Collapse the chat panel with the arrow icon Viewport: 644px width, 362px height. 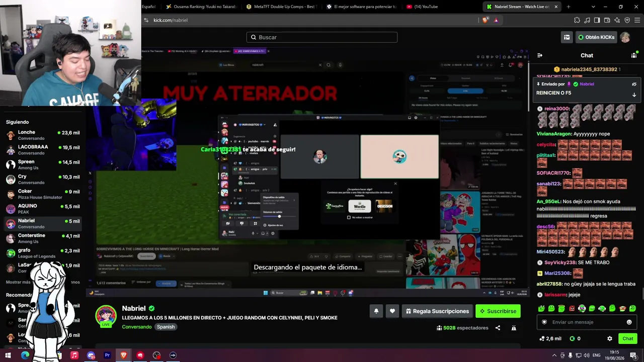540,55
